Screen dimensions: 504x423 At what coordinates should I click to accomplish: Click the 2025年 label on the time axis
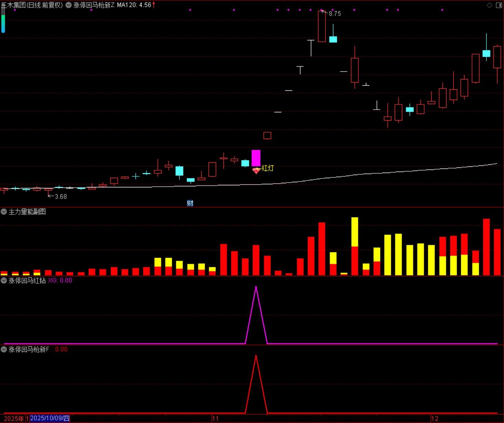(x=14, y=419)
